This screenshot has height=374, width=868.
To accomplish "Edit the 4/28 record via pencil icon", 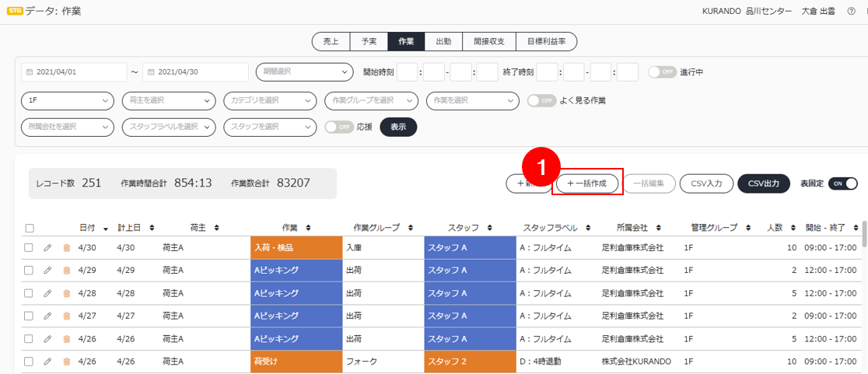I will pos(47,292).
